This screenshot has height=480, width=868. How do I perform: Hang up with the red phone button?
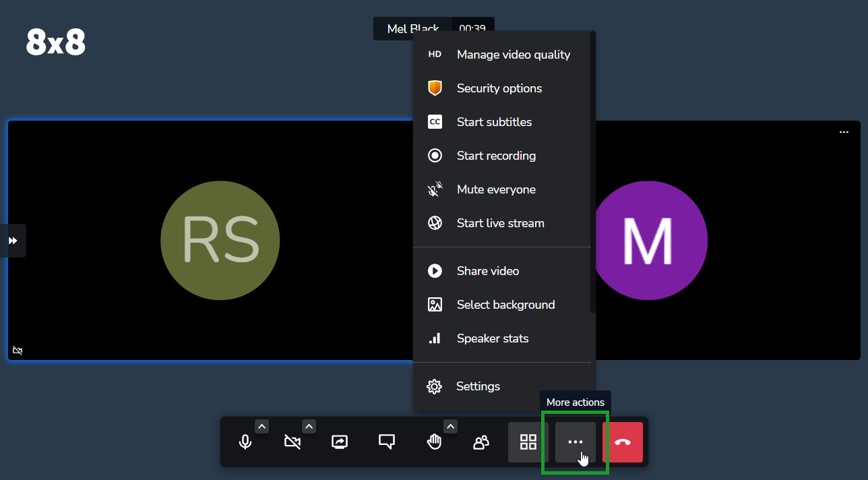pos(623,442)
